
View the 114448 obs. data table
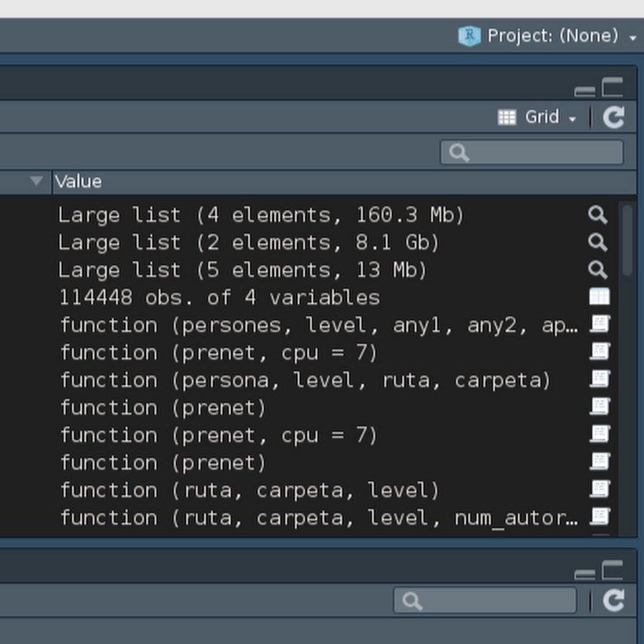click(x=599, y=297)
